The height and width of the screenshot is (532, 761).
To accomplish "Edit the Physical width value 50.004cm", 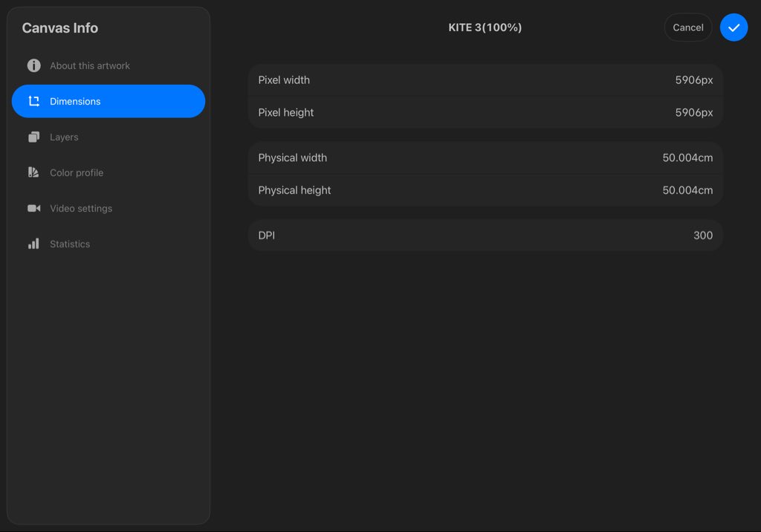I will pyautogui.click(x=687, y=158).
